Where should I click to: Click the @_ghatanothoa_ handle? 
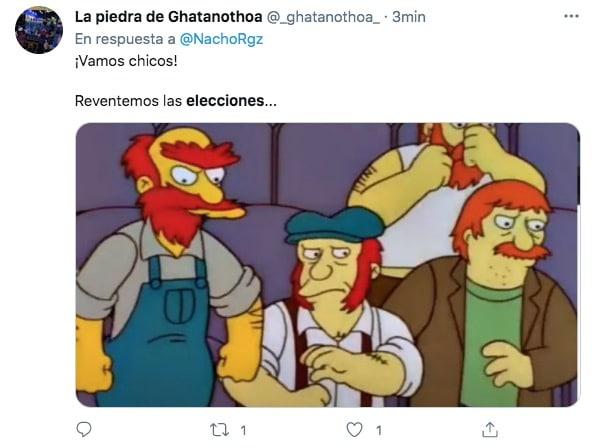(x=323, y=17)
